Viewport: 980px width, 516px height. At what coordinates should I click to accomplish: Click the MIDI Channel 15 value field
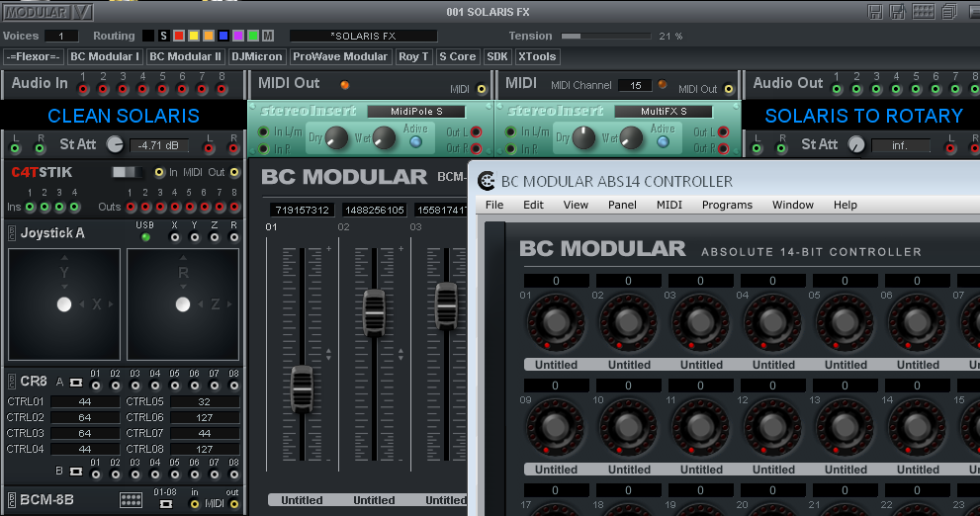[636, 86]
